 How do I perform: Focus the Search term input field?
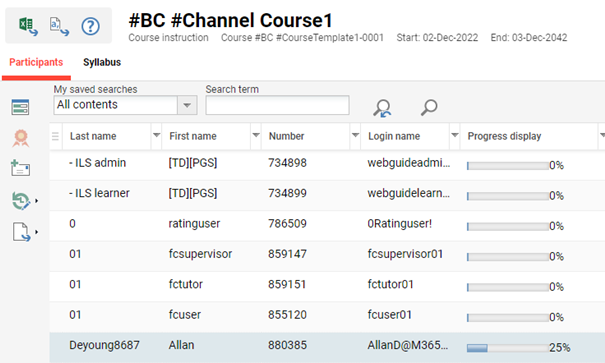277,105
